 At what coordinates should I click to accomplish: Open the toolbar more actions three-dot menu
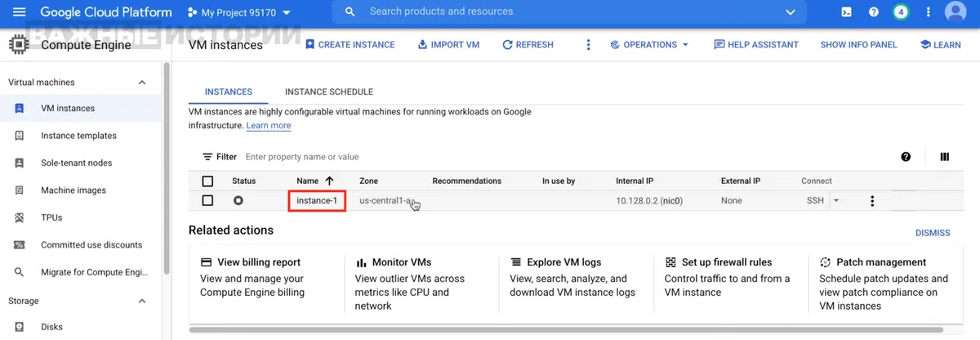[588, 45]
